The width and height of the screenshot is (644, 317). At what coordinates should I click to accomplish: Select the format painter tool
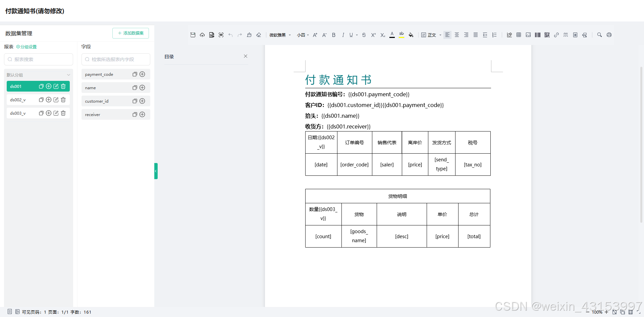[x=249, y=35]
